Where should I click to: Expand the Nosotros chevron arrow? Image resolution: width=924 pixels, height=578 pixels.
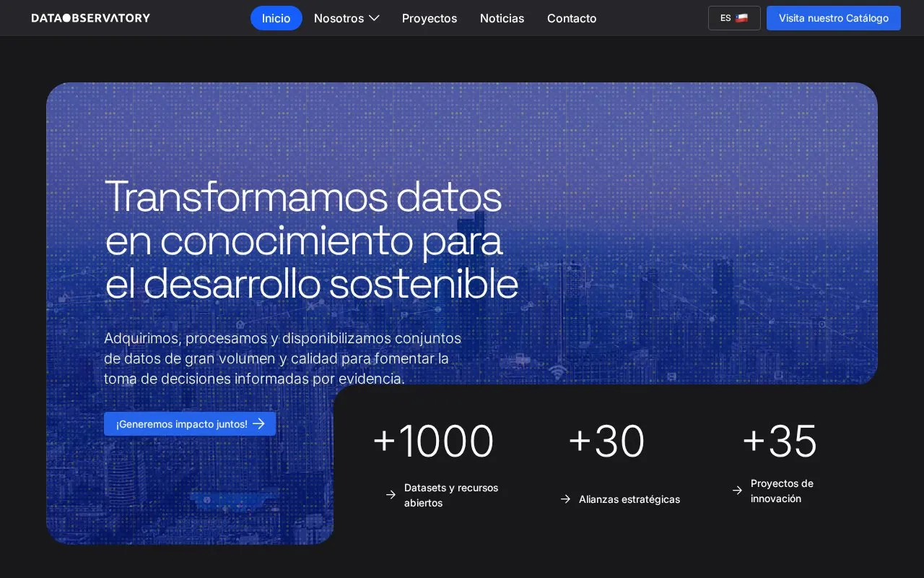pyautogui.click(x=374, y=18)
